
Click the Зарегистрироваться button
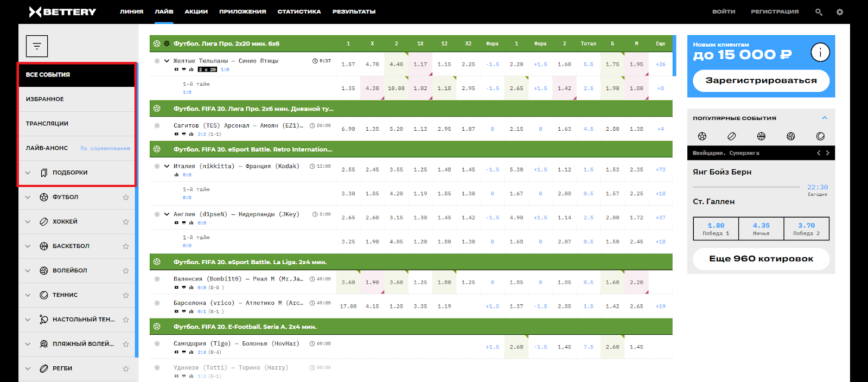tap(761, 80)
